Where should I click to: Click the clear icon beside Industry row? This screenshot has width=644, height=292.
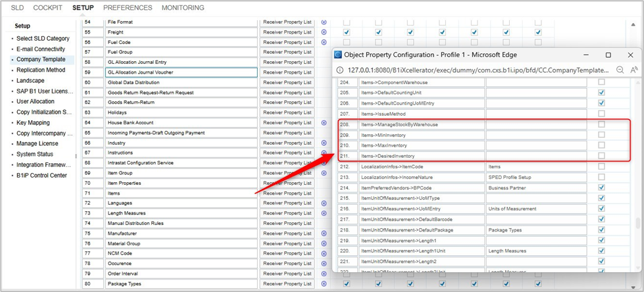[x=324, y=143]
